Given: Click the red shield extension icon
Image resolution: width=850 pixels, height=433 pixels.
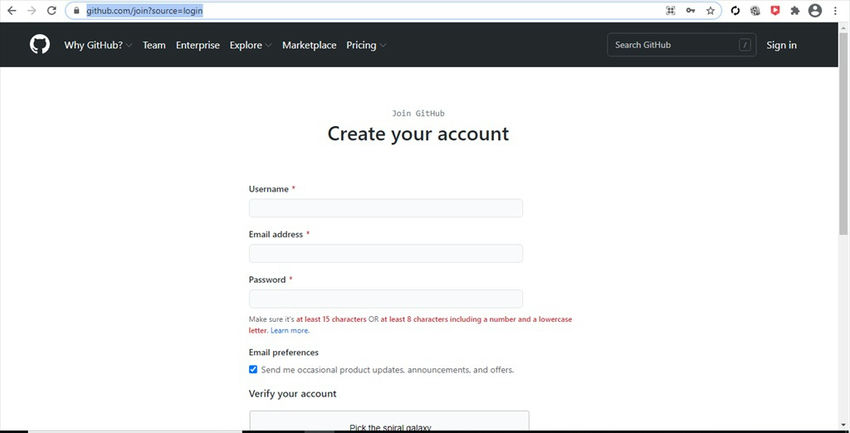Looking at the screenshot, I should [775, 10].
